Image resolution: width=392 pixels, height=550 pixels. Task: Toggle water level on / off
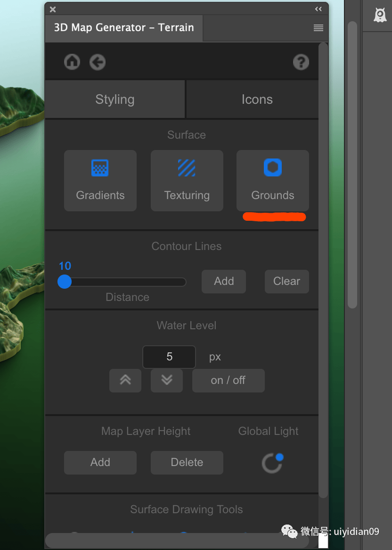click(x=228, y=380)
